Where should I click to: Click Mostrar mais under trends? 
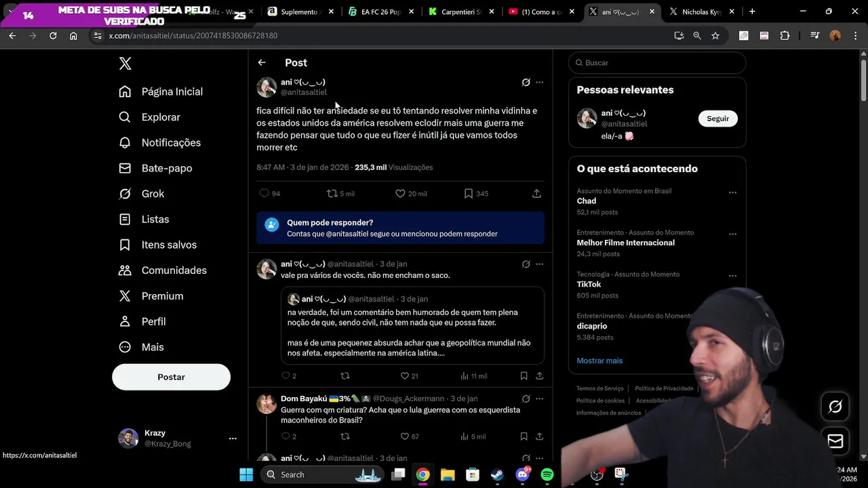coord(599,361)
